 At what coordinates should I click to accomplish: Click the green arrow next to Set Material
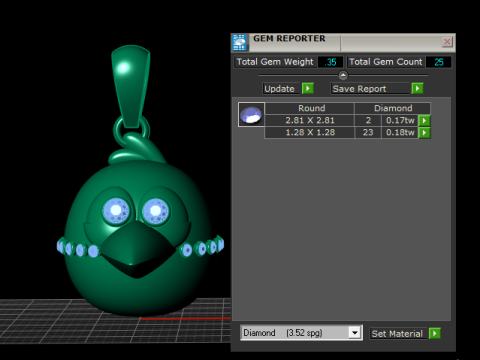point(435,333)
